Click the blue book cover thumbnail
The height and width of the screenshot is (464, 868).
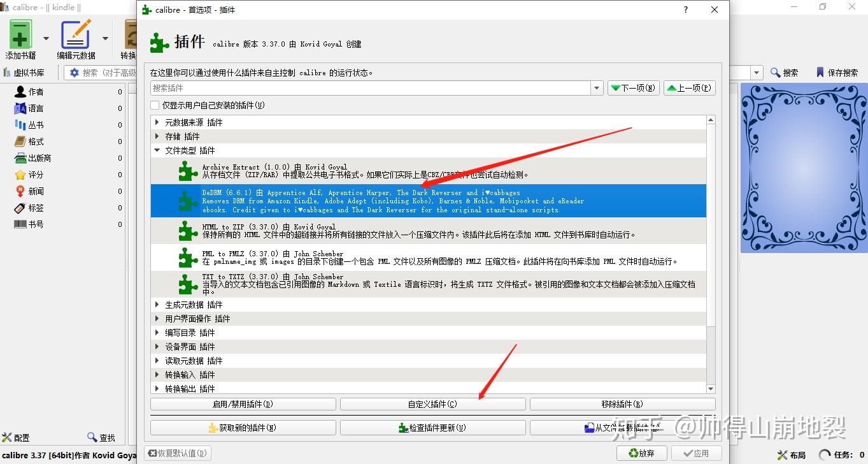[804, 168]
